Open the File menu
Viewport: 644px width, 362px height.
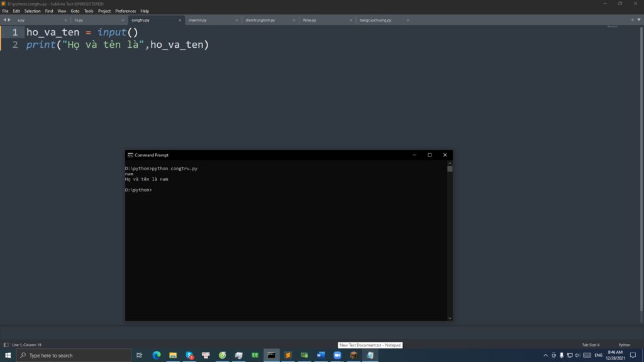pyautogui.click(x=5, y=11)
